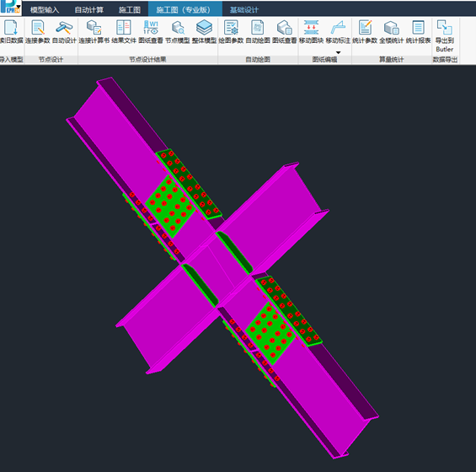Switch to the 施工图 tab
Image resolution: width=476 pixels, height=472 pixels.
tap(130, 10)
